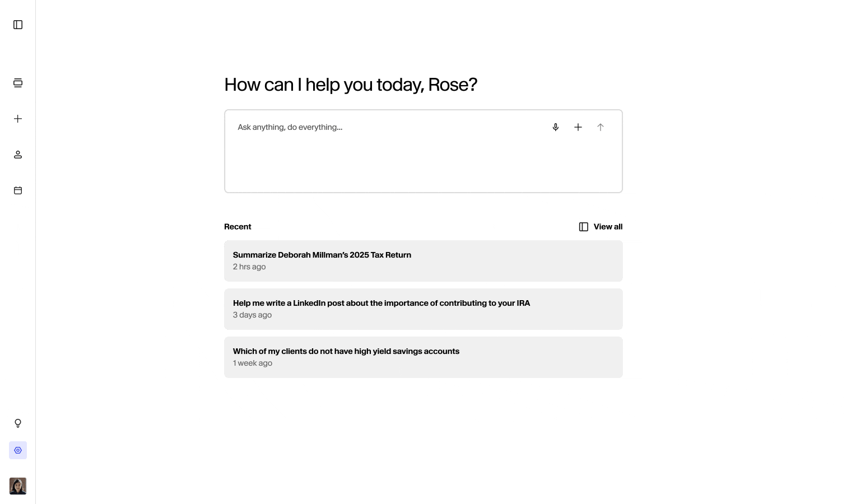Click the greeting headline text

pos(351,85)
